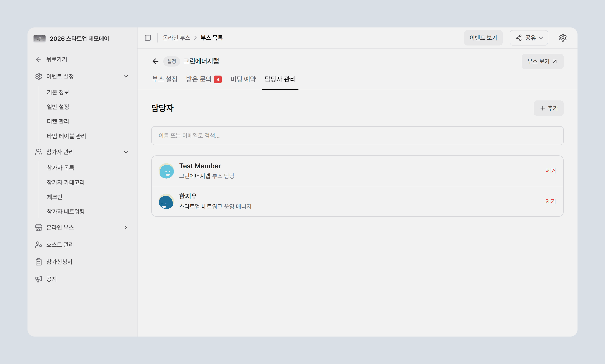Screen dimensions: 605x364
Task: Click the 참가신청서 clipboard icon
Action: click(38, 262)
